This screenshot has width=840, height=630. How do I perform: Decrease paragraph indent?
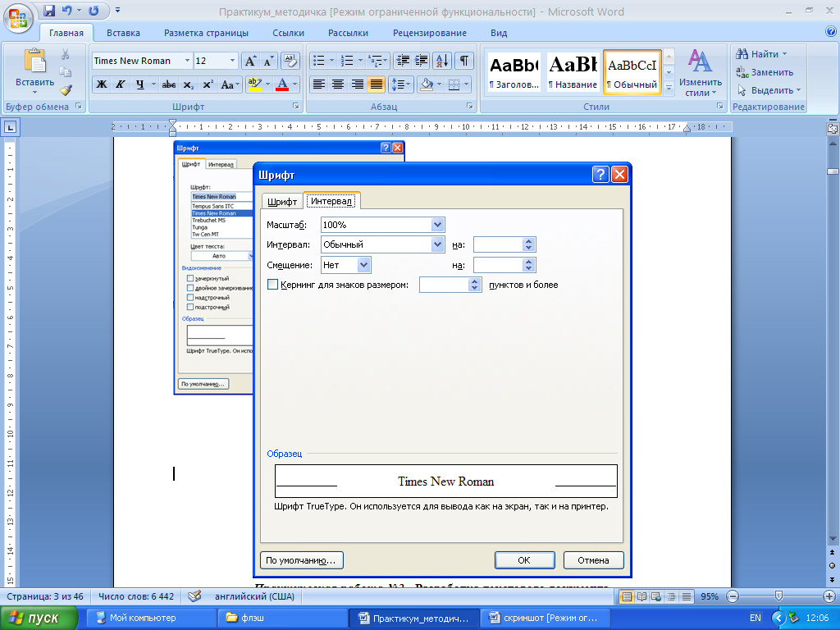(403, 61)
